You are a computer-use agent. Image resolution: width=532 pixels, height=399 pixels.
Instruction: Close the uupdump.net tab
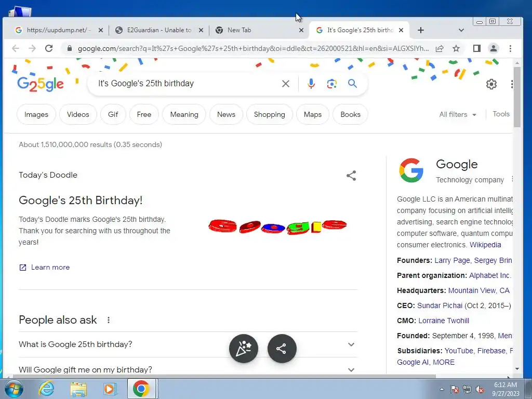100,30
